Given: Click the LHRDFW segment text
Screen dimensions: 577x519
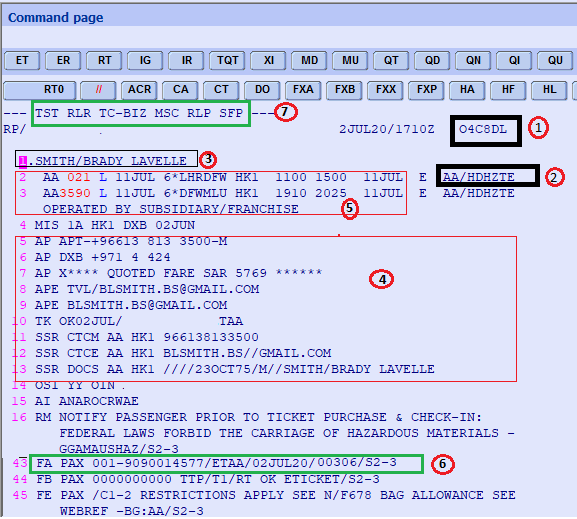Looking at the screenshot, I should coord(203,177).
